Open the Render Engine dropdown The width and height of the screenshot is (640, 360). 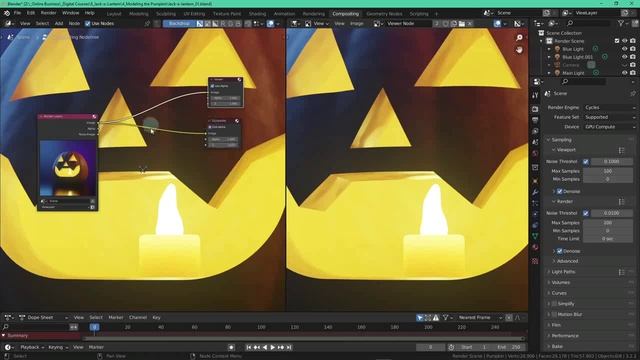point(610,107)
